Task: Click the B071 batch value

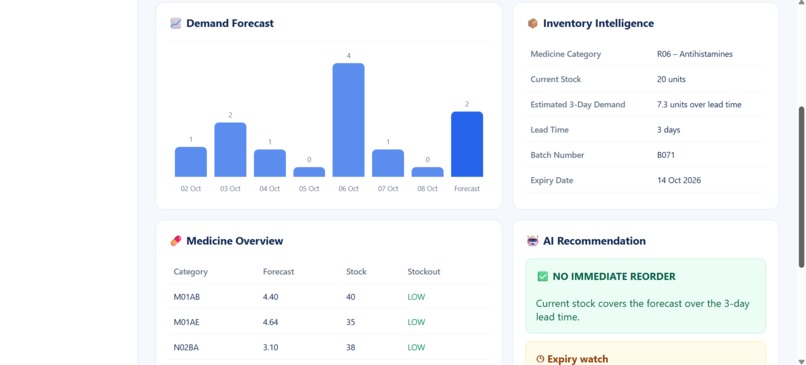Action: coord(666,155)
